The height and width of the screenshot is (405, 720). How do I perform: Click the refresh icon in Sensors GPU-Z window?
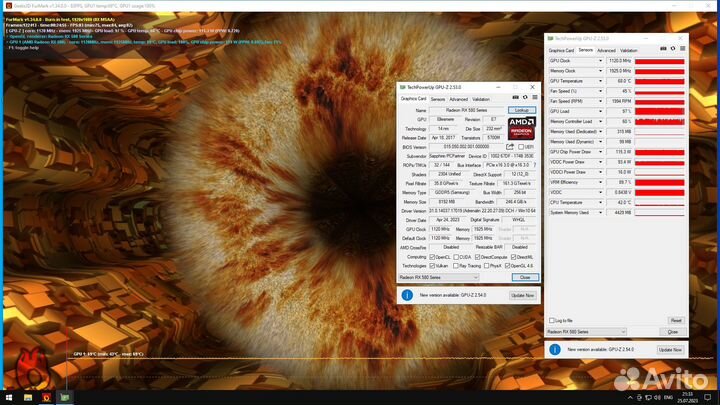pyautogui.click(x=673, y=49)
